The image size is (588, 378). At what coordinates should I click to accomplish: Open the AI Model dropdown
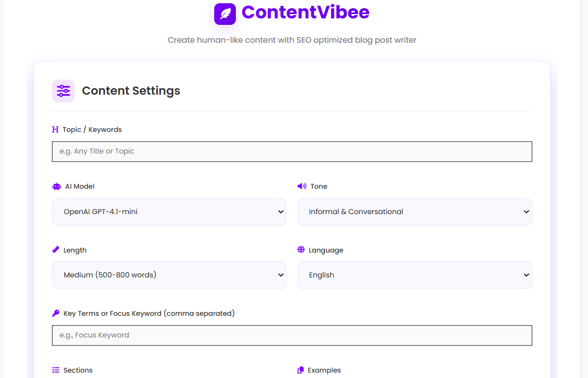tap(169, 212)
